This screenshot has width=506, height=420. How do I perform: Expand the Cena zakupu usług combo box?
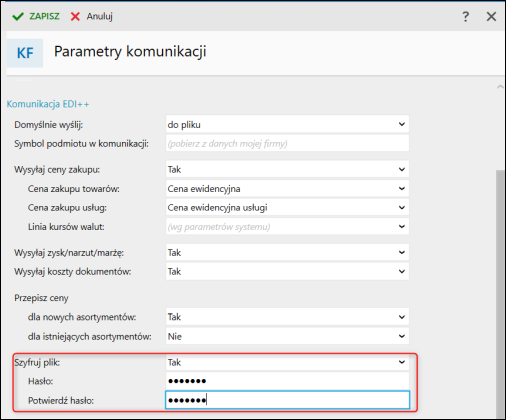click(x=287, y=208)
